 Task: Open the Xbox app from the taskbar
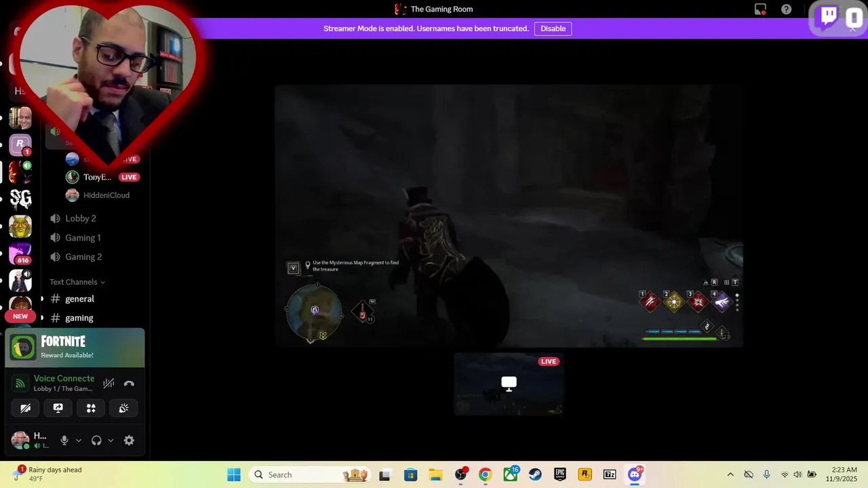tap(510, 474)
